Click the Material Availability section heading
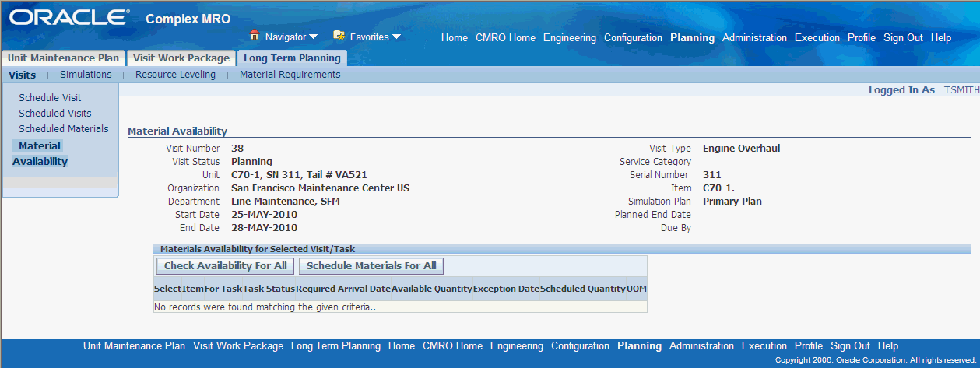This screenshot has height=368, width=980. (177, 132)
